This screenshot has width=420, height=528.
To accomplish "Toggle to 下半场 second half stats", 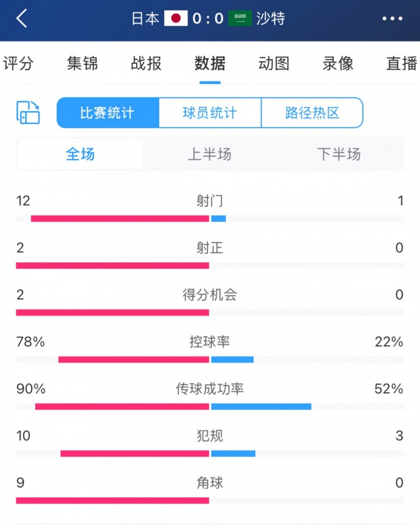I will [x=340, y=154].
